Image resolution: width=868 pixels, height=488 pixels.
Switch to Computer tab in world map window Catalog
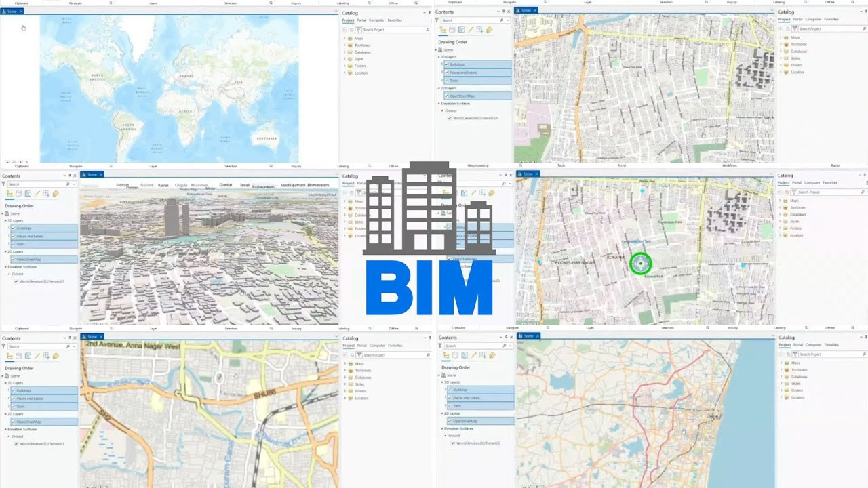[376, 20]
